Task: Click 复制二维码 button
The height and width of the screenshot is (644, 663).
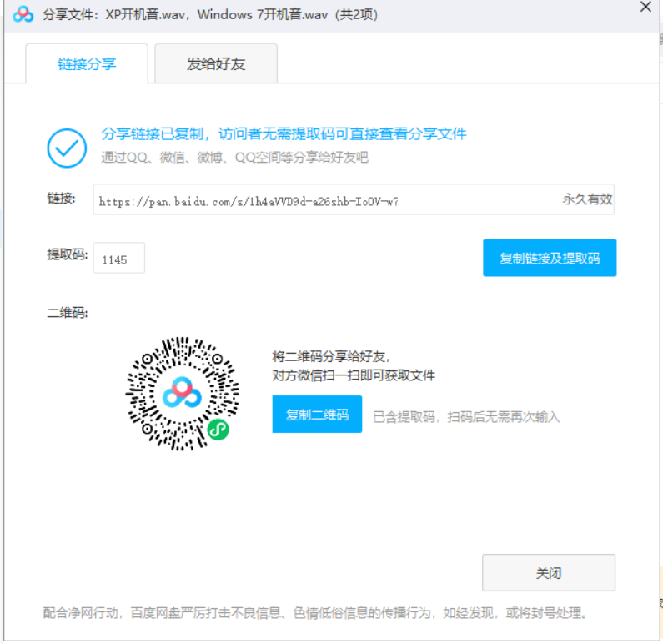Action: [317, 415]
